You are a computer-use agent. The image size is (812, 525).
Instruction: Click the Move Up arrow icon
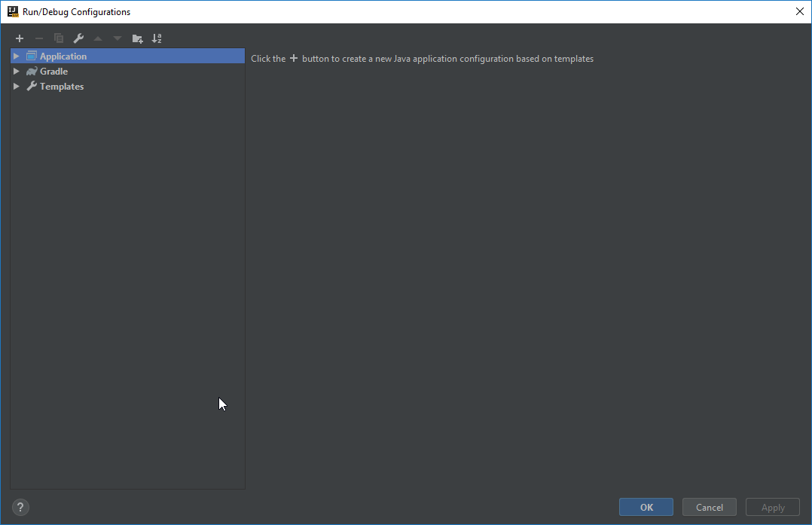[98, 38]
